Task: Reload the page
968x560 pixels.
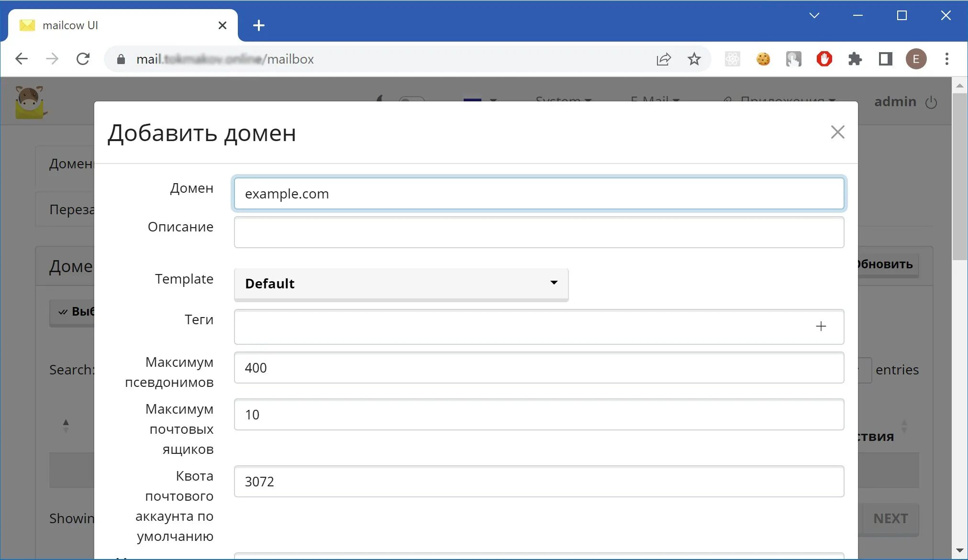Action: 83,59
